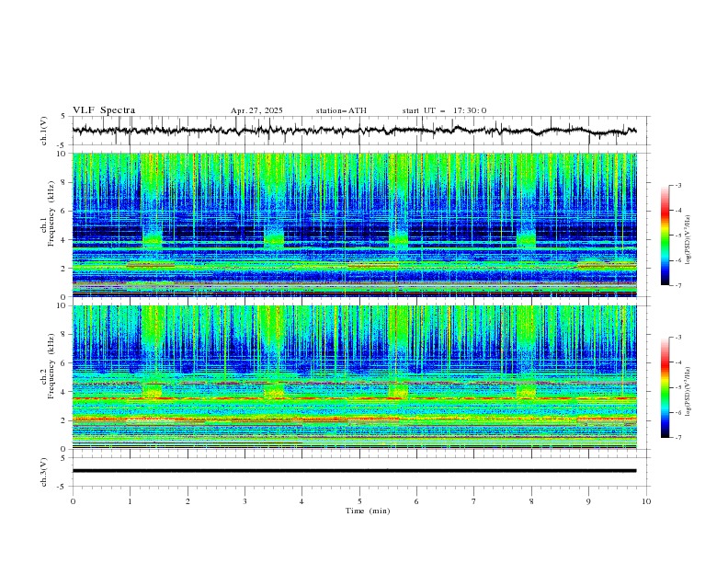The height and width of the screenshot is (563, 728).
Task: Click the time axis tick label "8"
Action: 531,501
